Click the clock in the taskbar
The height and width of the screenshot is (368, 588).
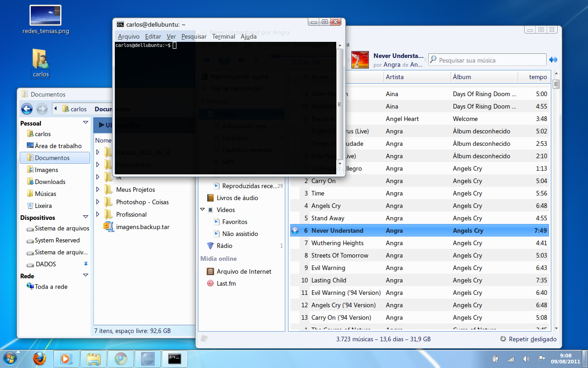(x=565, y=359)
